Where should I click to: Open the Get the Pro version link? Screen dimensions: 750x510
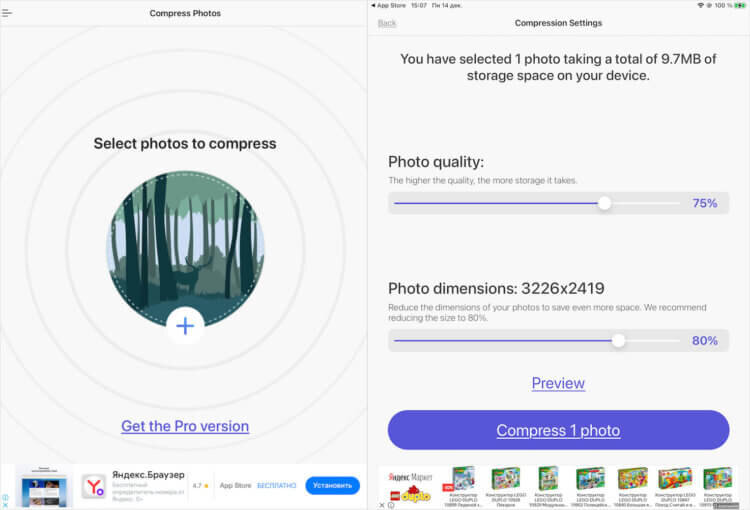[185, 426]
